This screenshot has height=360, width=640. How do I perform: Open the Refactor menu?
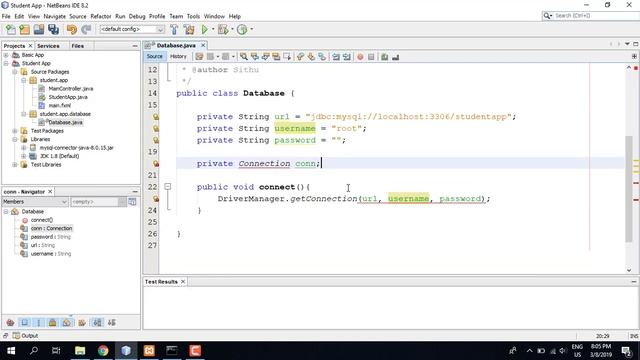tap(101, 16)
